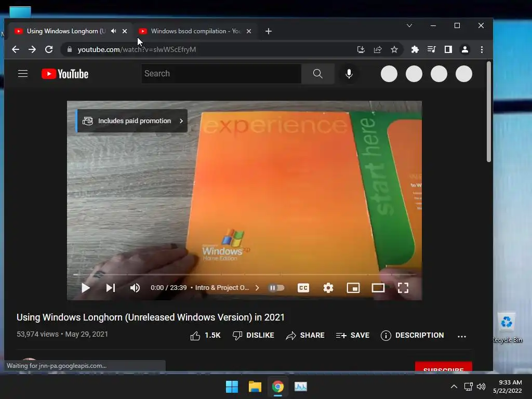
Task: Open File Explorer from taskbar
Action: 255,387
